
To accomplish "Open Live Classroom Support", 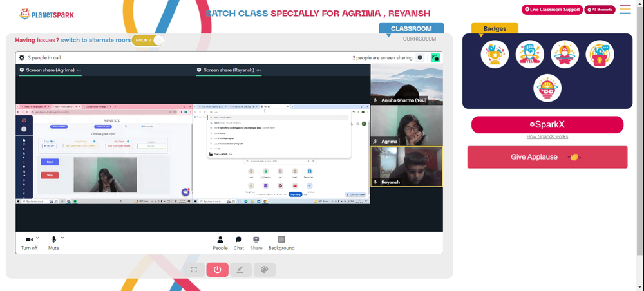I will click(x=552, y=10).
